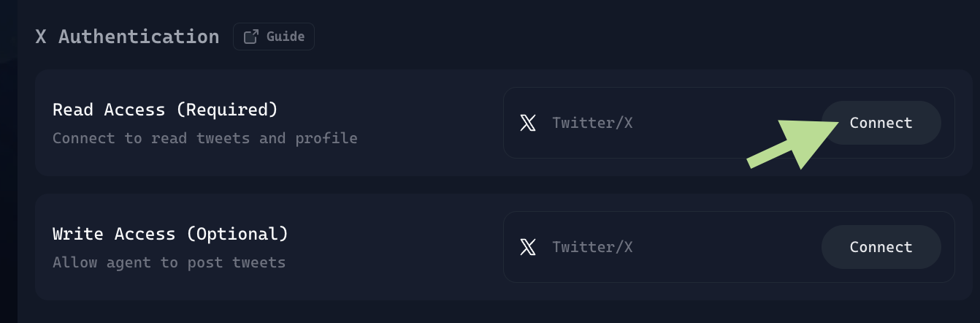Click the X logo in Write Access row
The width and height of the screenshot is (980, 323).
(x=528, y=247)
